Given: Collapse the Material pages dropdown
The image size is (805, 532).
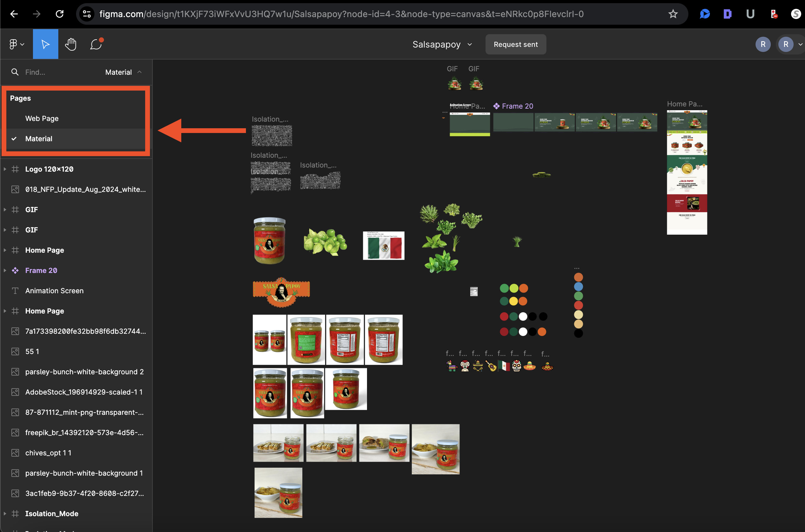Looking at the screenshot, I should pyautogui.click(x=139, y=72).
